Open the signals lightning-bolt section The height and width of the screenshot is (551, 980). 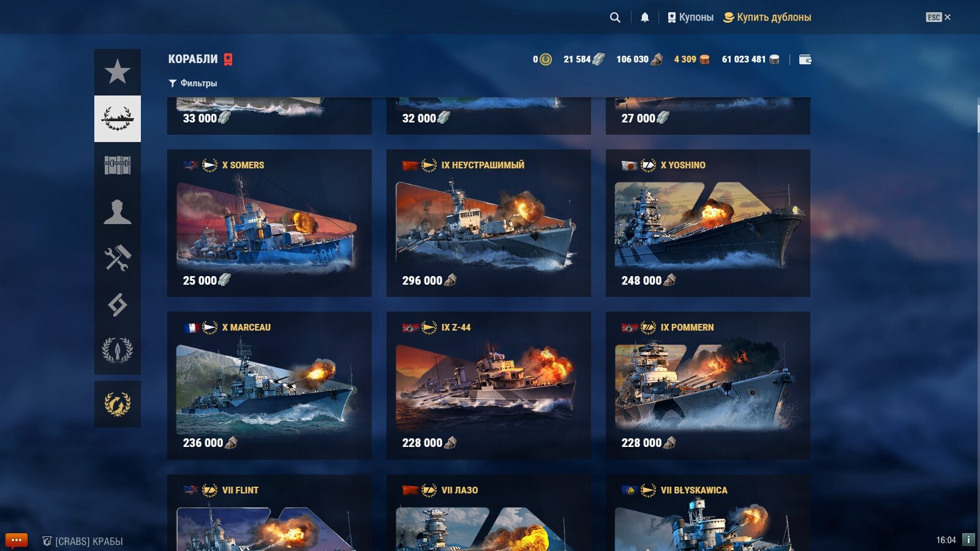117,305
